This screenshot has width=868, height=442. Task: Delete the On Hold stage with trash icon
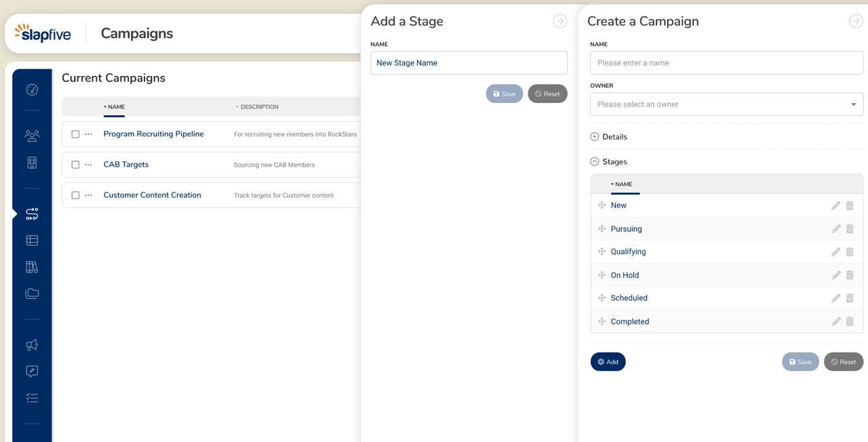[x=850, y=275]
